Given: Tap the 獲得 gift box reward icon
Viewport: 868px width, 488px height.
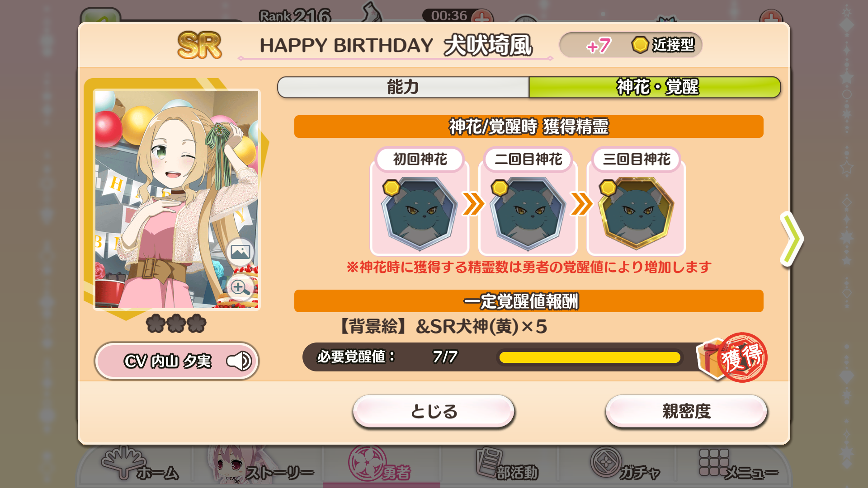Looking at the screenshot, I should (x=731, y=358).
